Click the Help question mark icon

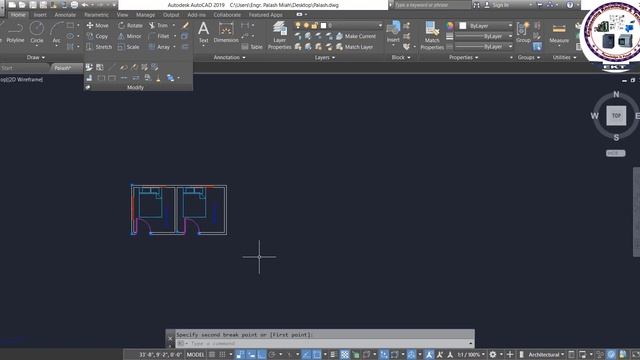click(570, 5)
